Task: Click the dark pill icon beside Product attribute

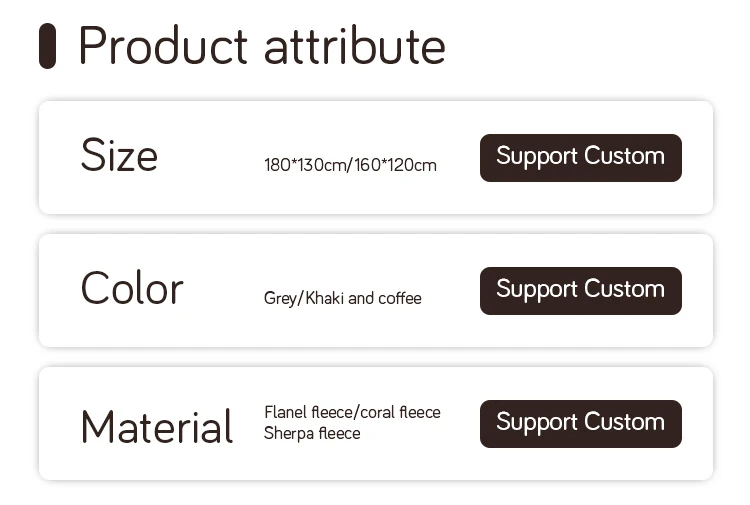Action: [47, 46]
